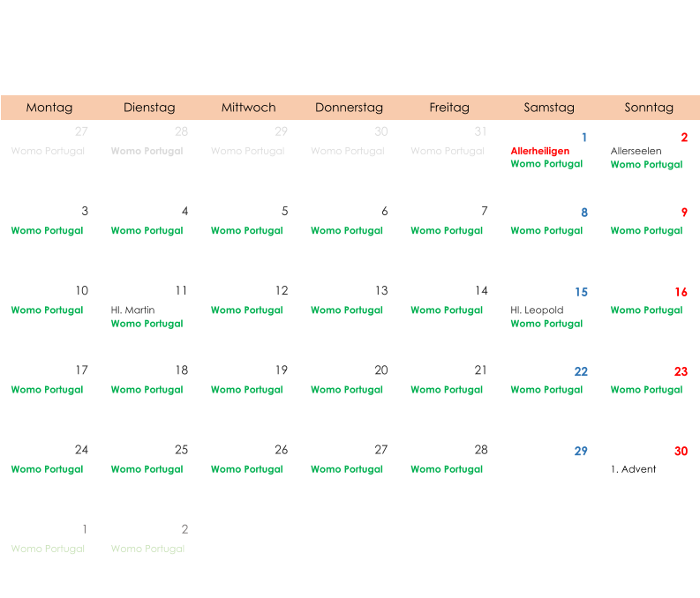Select the red date number 16
The image size is (700, 598).
pos(681,292)
